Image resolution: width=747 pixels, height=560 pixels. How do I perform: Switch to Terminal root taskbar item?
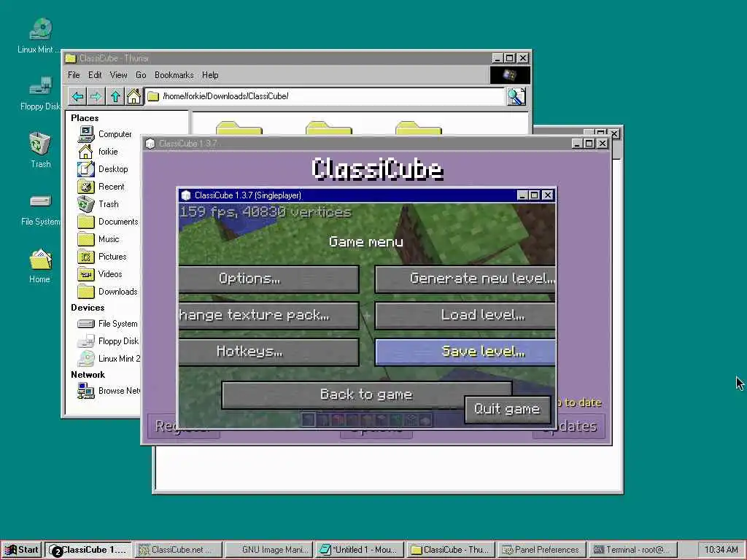(x=632, y=550)
